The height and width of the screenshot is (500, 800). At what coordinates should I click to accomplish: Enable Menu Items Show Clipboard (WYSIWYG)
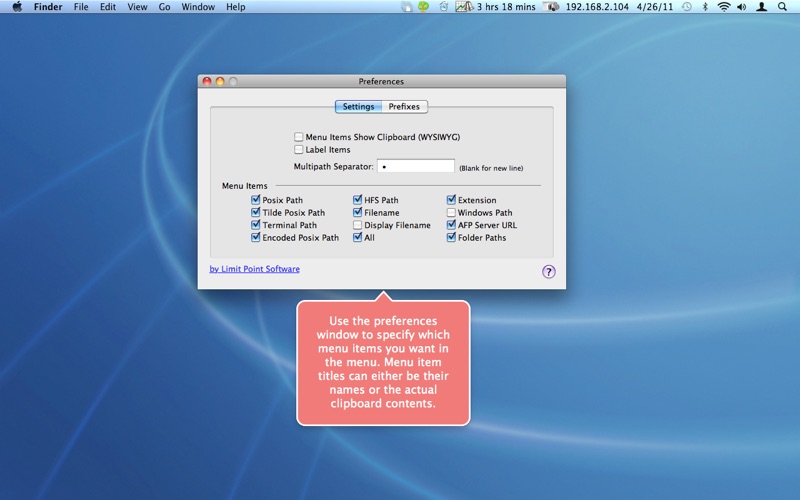[x=298, y=137]
